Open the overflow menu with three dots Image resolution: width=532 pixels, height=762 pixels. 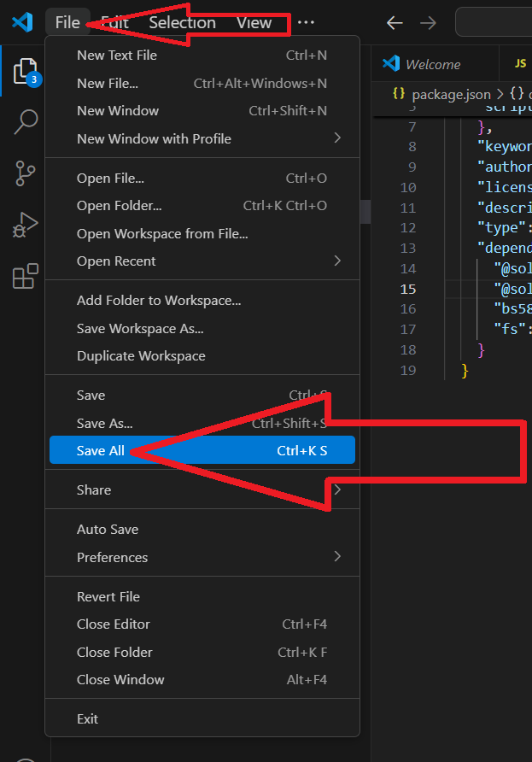306,22
